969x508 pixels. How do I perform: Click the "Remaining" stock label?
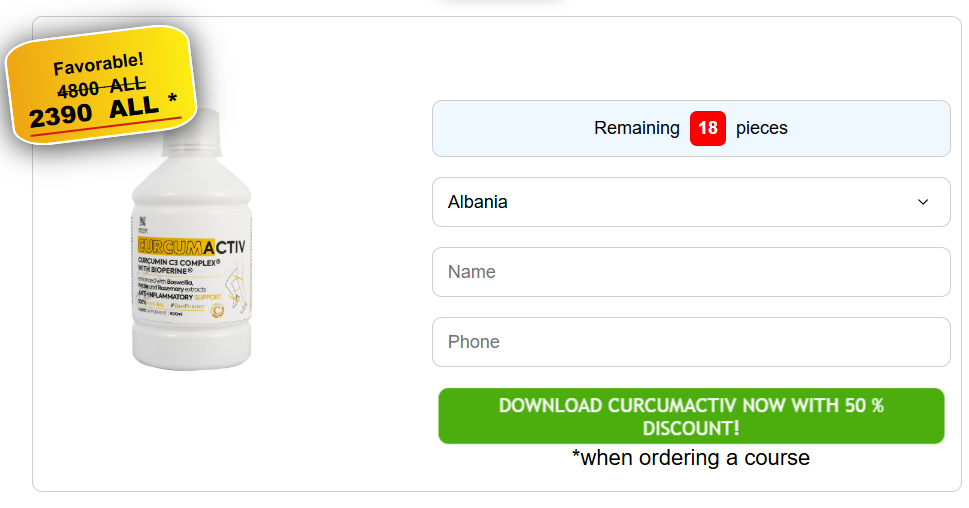pos(636,128)
